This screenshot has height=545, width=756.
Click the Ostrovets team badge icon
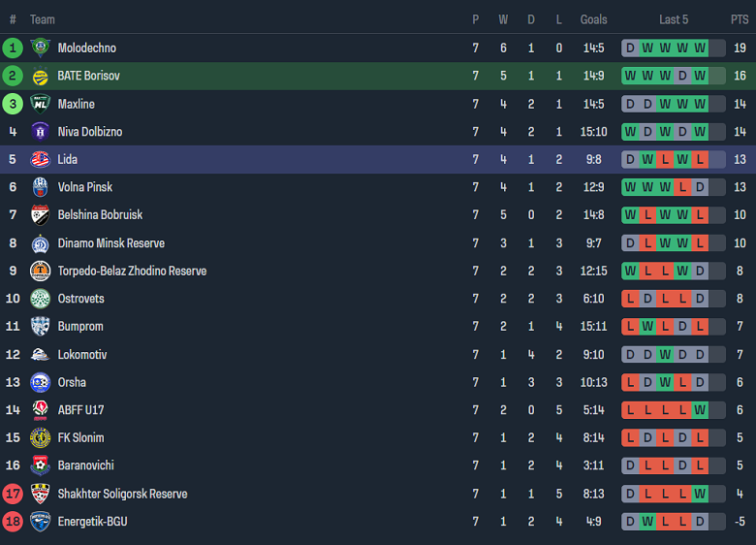(x=40, y=299)
